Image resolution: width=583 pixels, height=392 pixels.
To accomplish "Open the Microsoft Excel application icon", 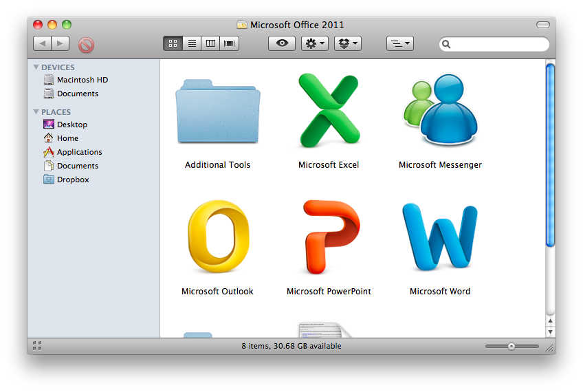I will (x=329, y=110).
